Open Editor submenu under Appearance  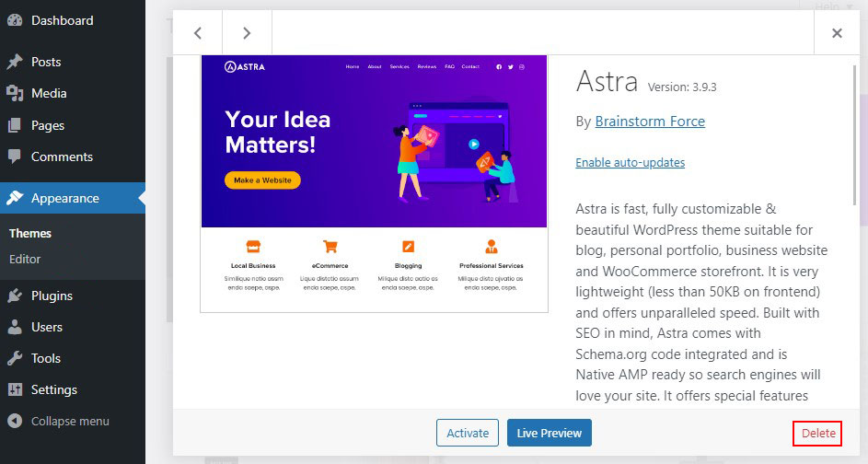coord(25,259)
